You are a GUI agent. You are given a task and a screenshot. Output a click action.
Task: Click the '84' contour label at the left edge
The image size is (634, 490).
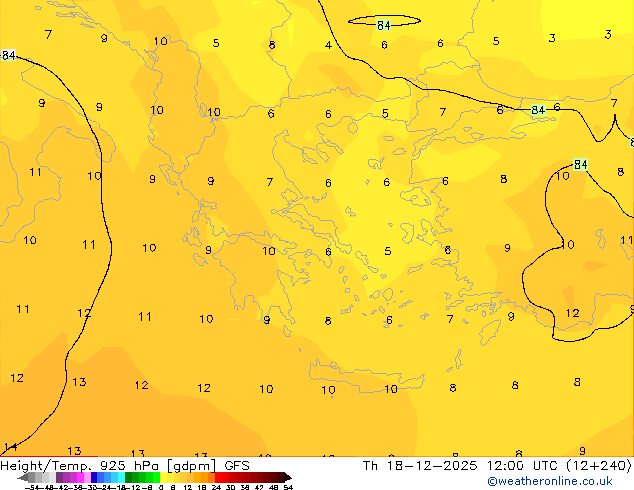[8, 55]
